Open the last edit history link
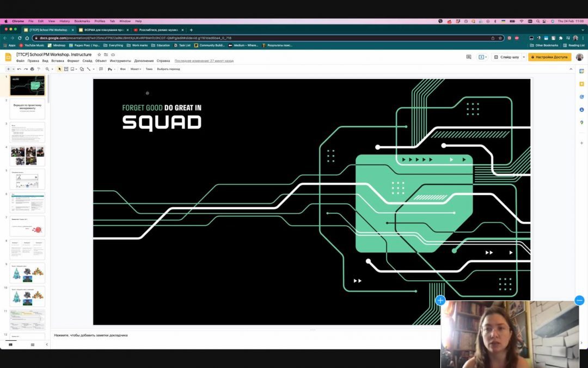 (x=204, y=61)
